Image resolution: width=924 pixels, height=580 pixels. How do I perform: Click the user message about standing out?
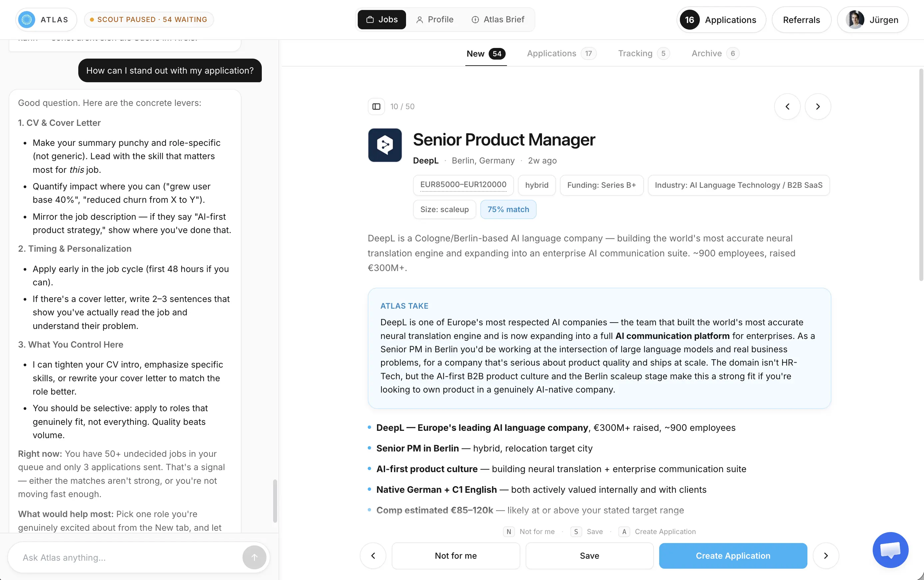170,71
